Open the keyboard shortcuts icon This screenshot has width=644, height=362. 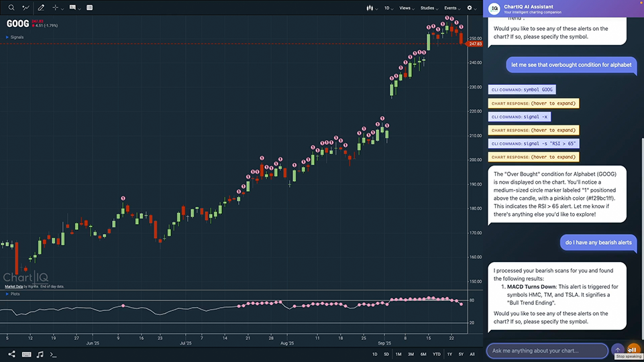[x=26, y=354]
